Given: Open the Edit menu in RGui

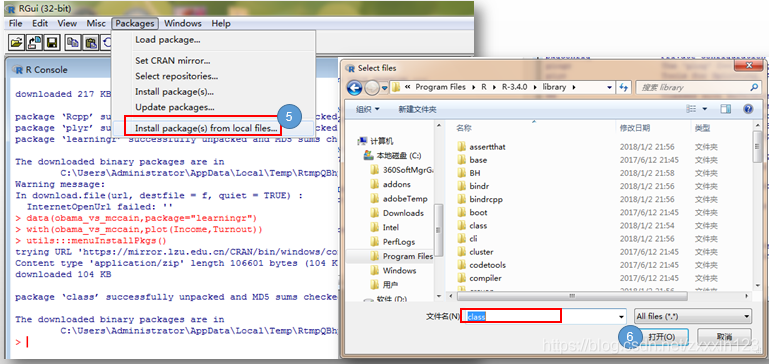Looking at the screenshot, I should click(x=40, y=23).
